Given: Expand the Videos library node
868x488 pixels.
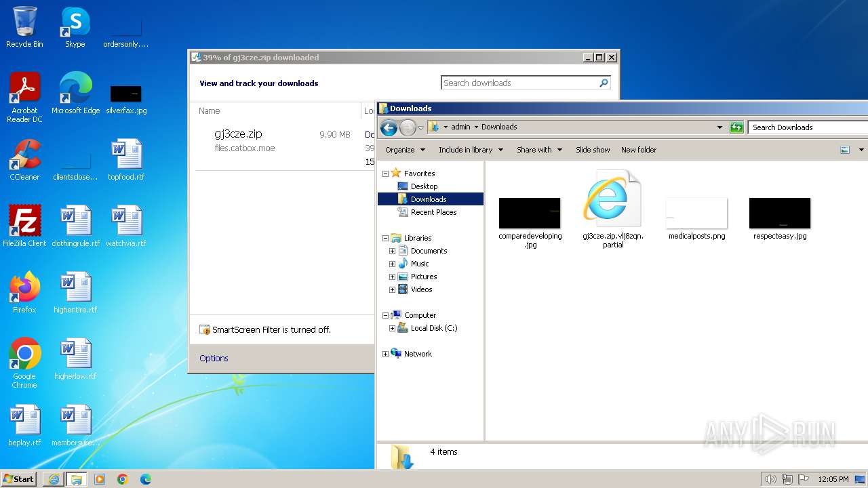Looking at the screenshot, I should pos(392,289).
